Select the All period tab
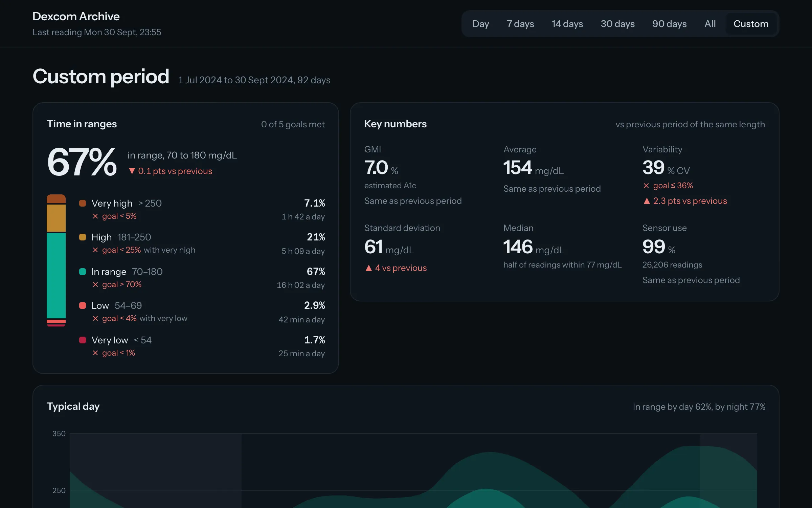The image size is (812, 508). (x=710, y=24)
